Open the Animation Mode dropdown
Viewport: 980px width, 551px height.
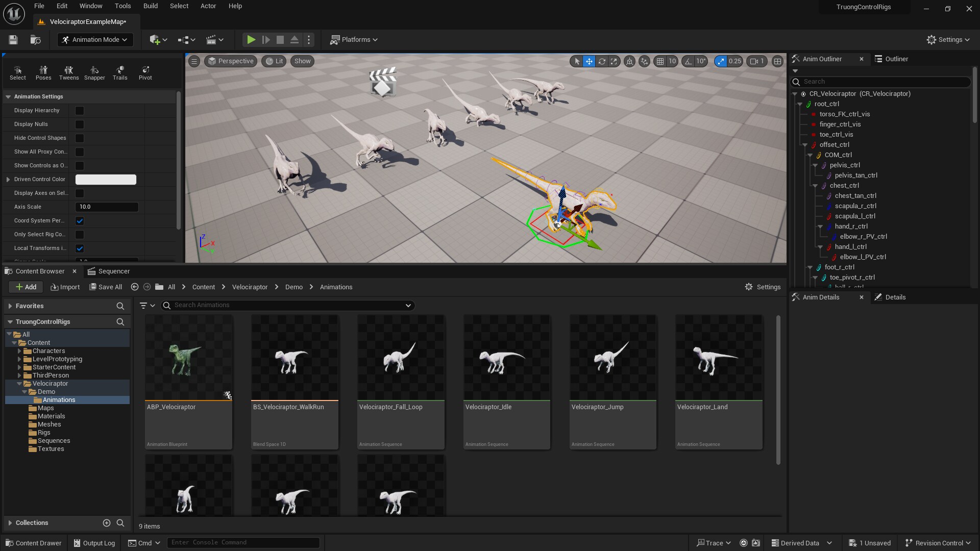coord(95,40)
